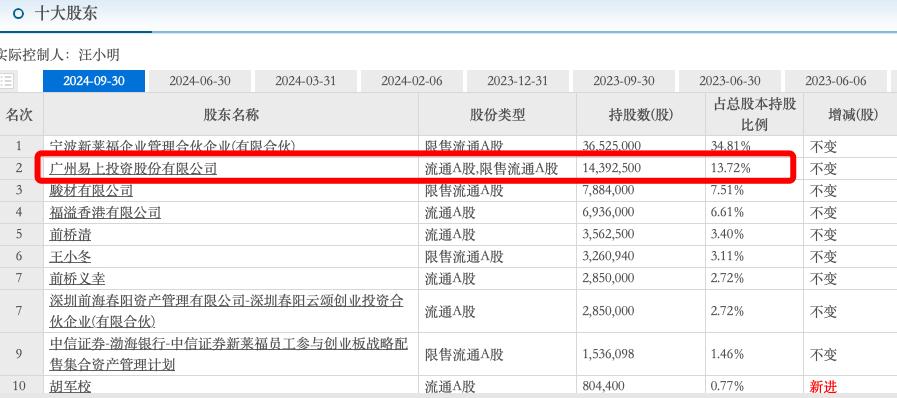Click the 十大股东 section heading
Viewport: 897px width, 398px height.
click(x=65, y=13)
